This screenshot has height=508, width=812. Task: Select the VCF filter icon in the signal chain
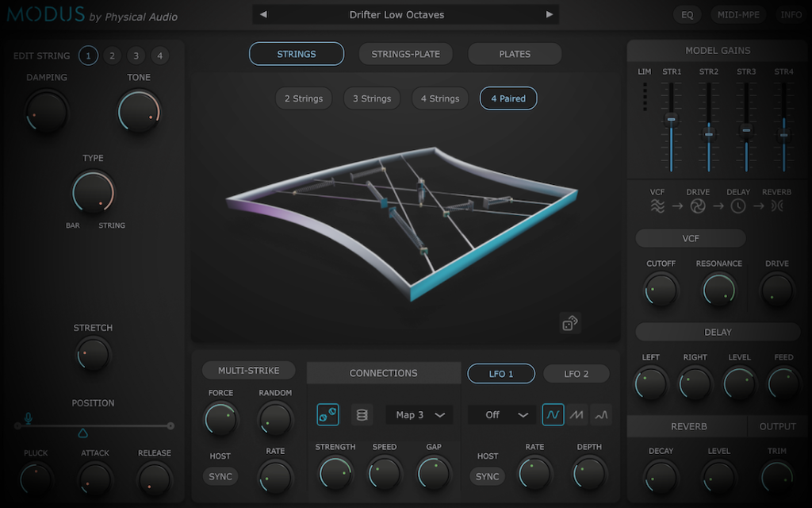coord(659,206)
